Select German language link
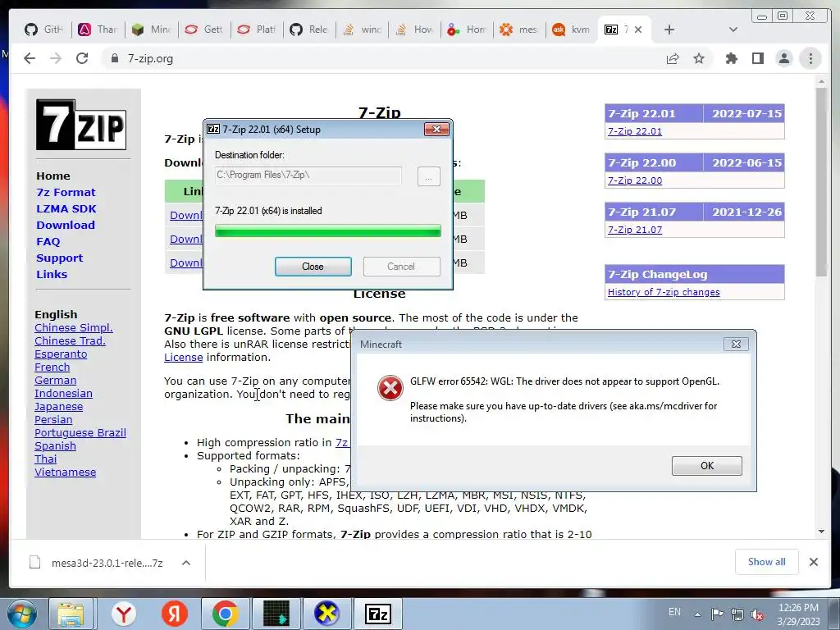The height and width of the screenshot is (630, 840). [x=55, y=380]
